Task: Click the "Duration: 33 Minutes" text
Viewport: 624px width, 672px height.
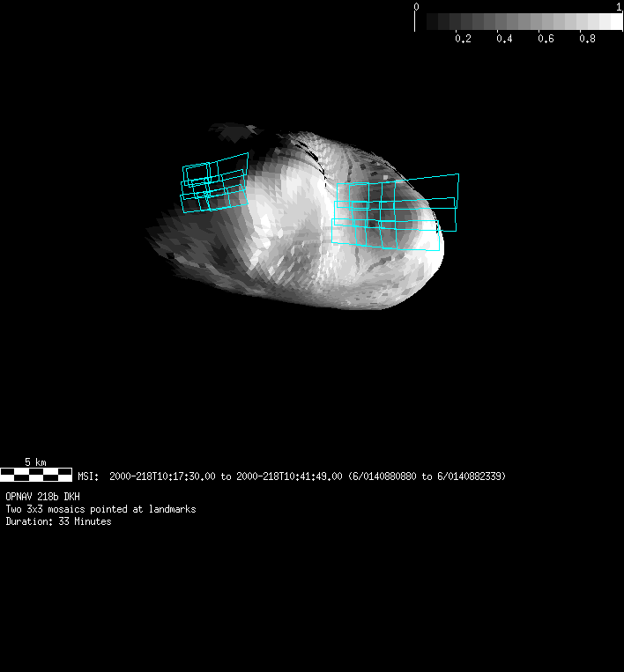Action: (58, 521)
